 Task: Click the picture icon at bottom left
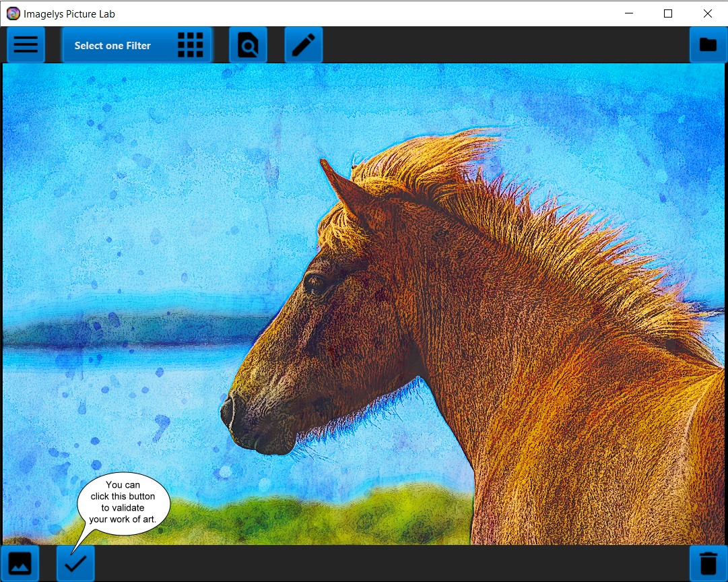point(20,563)
